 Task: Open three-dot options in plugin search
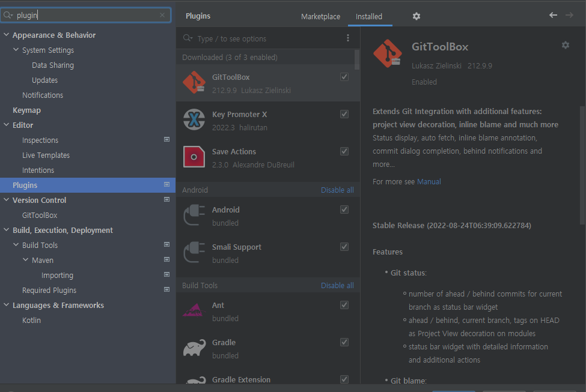[x=348, y=38]
